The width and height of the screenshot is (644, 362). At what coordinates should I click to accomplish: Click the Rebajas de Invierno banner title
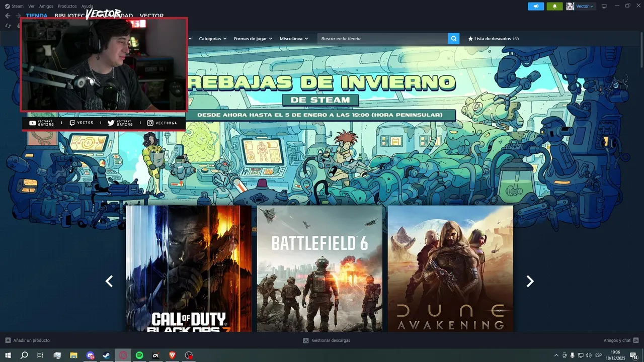[321, 82]
